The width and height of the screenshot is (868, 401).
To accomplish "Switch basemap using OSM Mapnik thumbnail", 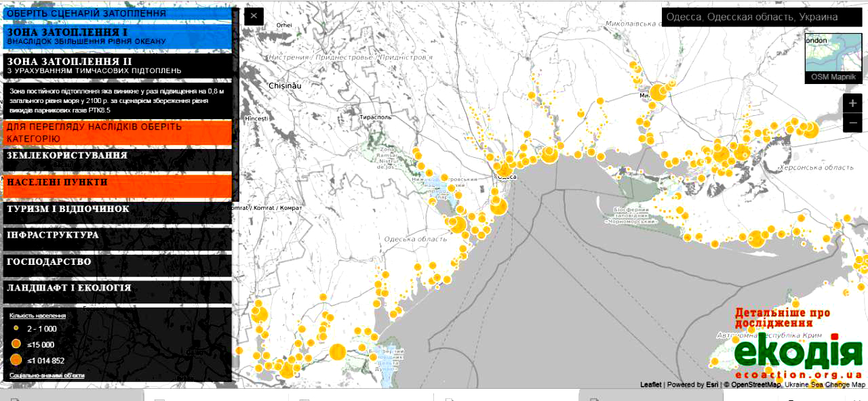I will tap(833, 57).
